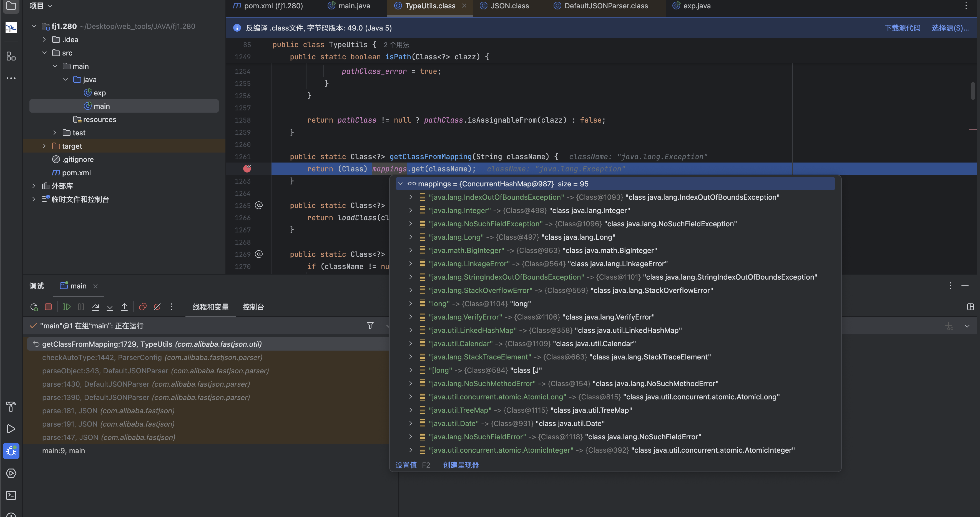Viewport: 980px width, 517px height.
Task: Open the 项目 view dropdown
Action: click(41, 6)
